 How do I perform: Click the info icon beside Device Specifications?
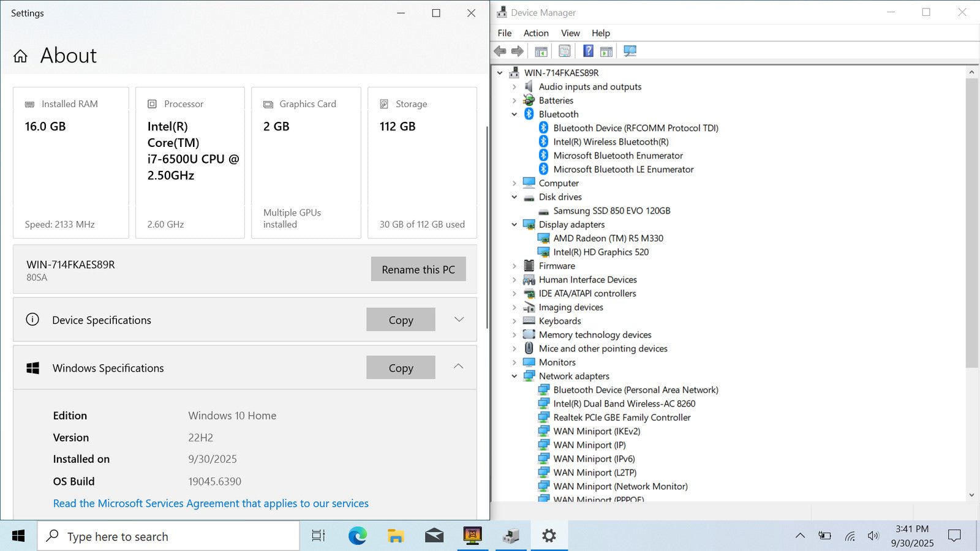coord(32,320)
